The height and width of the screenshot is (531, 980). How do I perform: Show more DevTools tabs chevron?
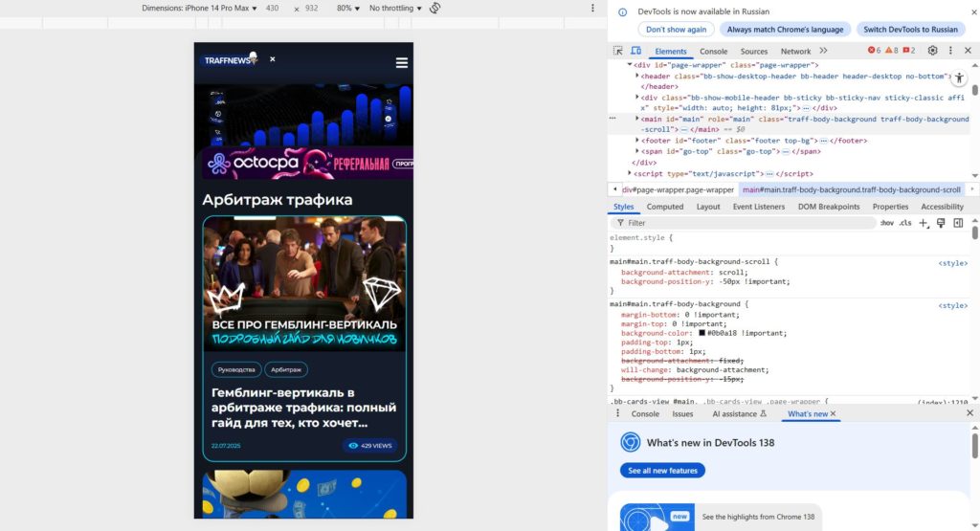(823, 51)
